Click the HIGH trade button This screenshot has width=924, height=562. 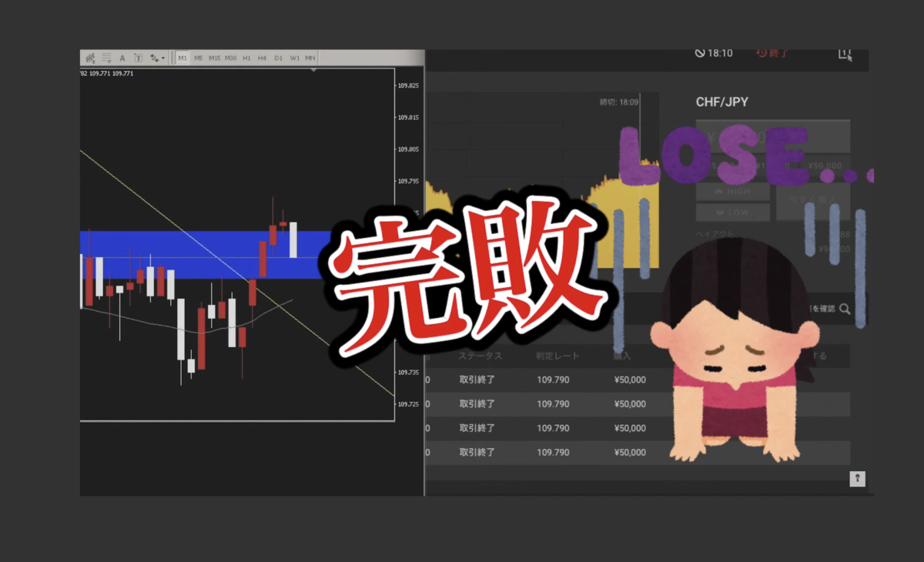(x=732, y=192)
